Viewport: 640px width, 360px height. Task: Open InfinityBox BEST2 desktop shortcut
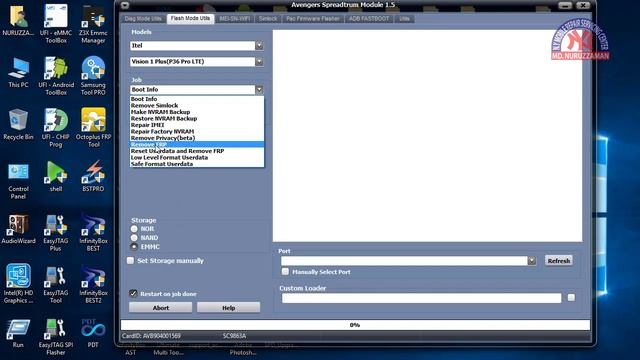[x=93, y=284]
